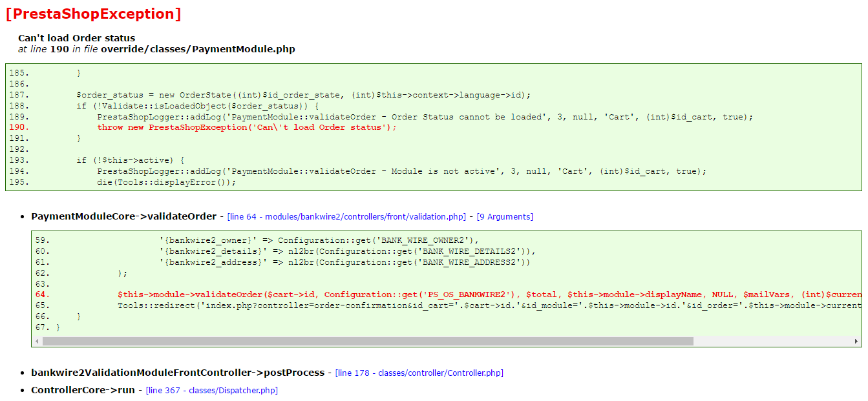
Task: Click the horizontal scrollbar thumb in code box
Action: [x=368, y=341]
